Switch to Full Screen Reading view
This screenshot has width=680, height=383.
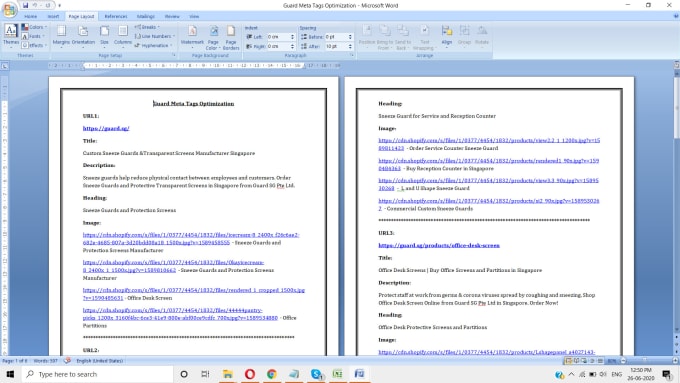coord(576,361)
